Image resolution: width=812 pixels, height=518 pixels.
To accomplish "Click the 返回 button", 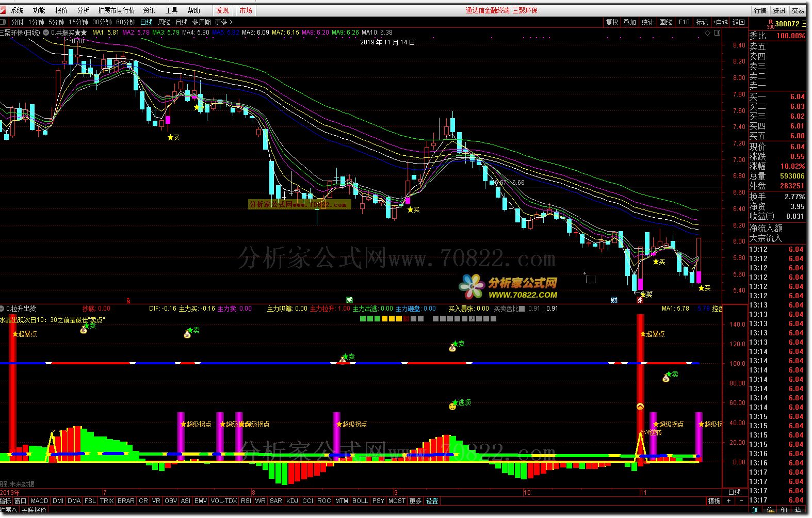I will pyautogui.click(x=739, y=22).
